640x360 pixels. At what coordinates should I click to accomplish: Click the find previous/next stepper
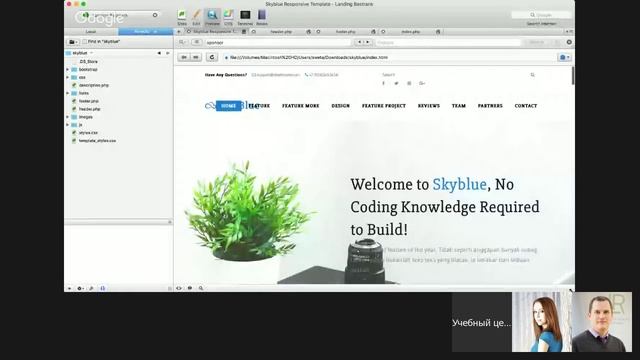(363, 42)
